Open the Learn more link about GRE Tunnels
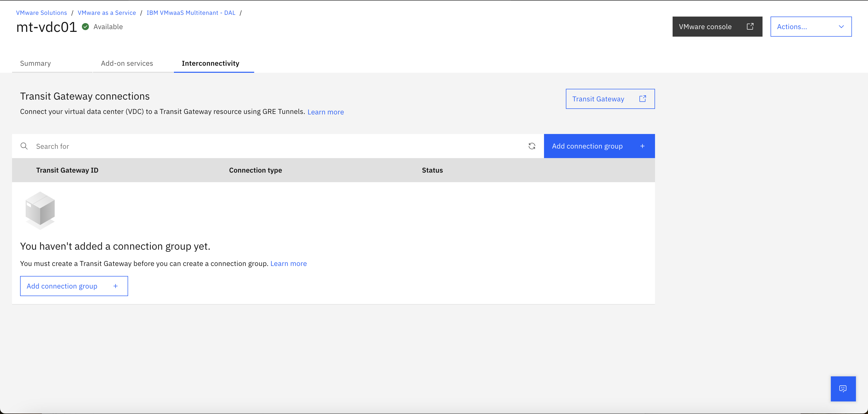This screenshot has width=868, height=414. point(325,112)
